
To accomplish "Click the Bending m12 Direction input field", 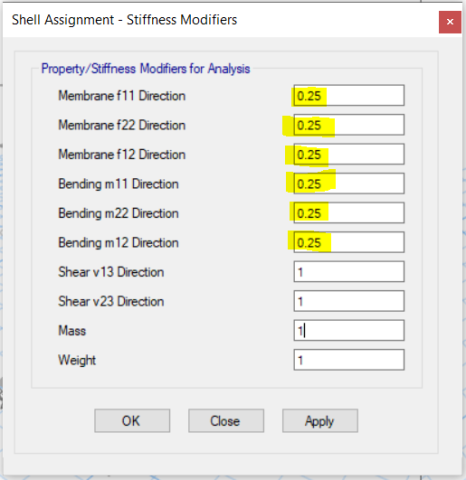I will 349,242.
